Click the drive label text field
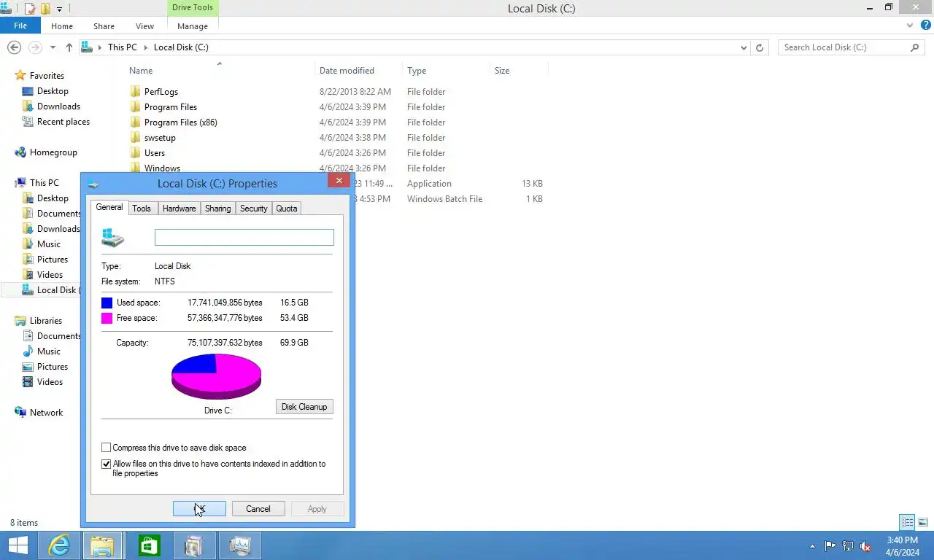The width and height of the screenshot is (934, 560). pyautogui.click(x=244, y=237)
